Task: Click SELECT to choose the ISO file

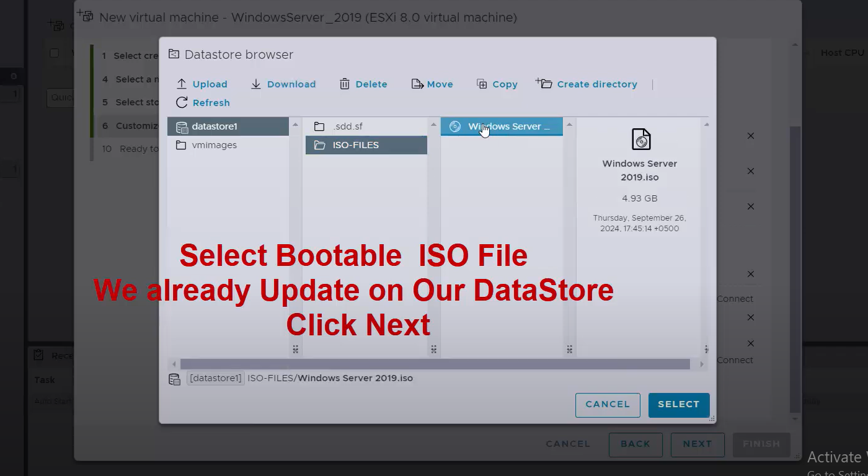Action: [x=679, y=405]
